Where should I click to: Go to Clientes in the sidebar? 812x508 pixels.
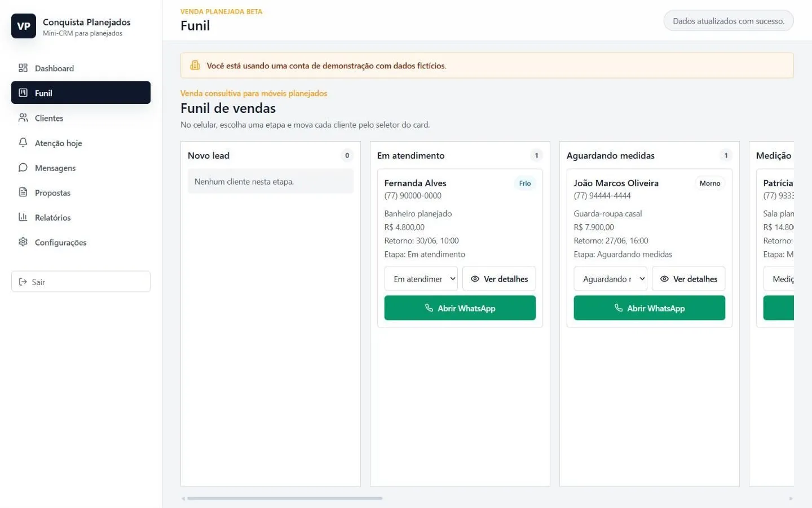tap(81, 118)
